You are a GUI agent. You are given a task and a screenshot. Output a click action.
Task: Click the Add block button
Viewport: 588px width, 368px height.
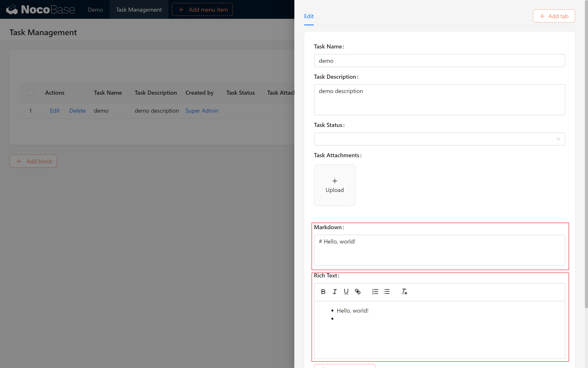tap(33, 161)
